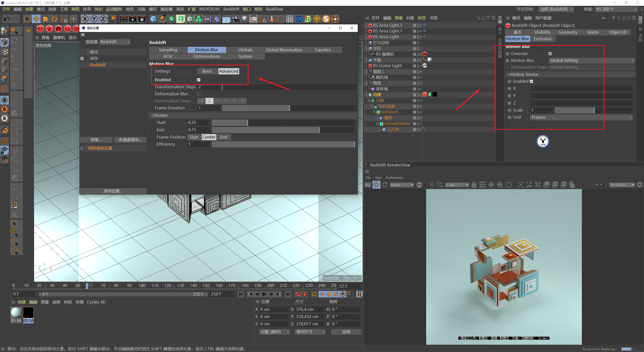The width and height of the screenshot is (644, 352).
Task: Toggle Motion Blur Enabled checkbox
Action: 199,80
